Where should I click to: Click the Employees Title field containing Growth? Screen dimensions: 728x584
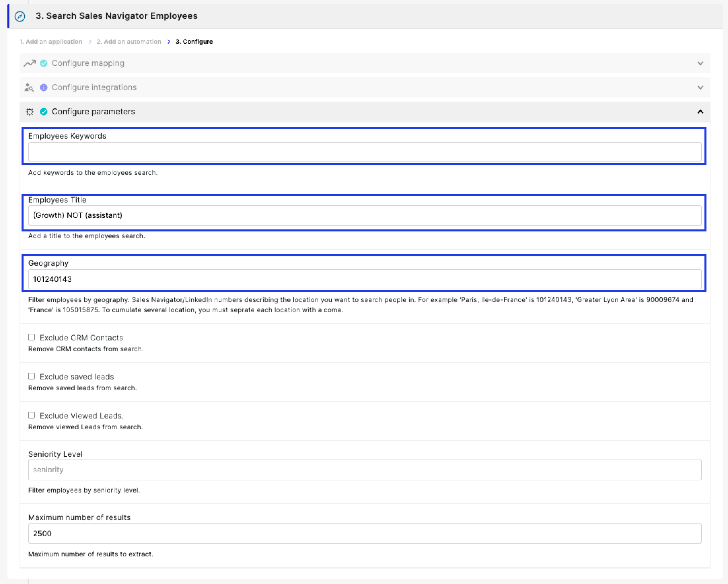tap(365, 216)
